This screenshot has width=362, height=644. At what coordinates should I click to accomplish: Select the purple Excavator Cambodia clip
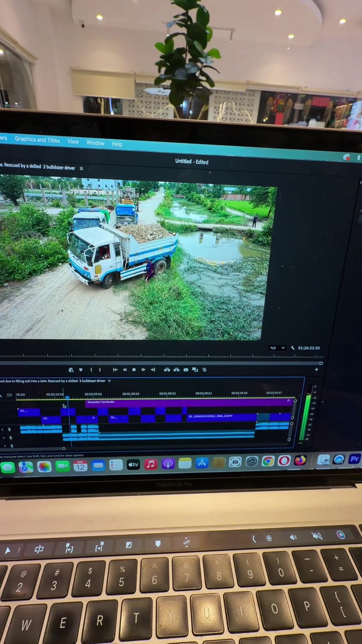[189, 402]
